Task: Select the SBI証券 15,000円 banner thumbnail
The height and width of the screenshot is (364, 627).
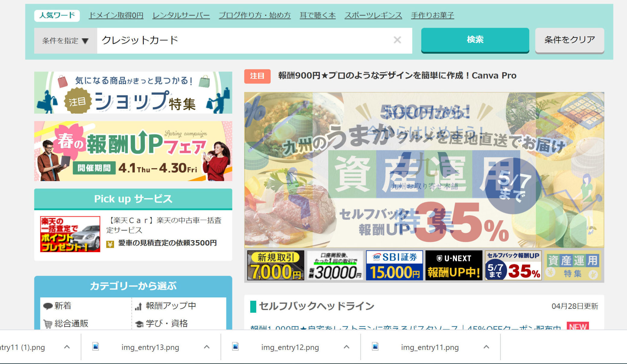Action: click(x=394, y=265)
